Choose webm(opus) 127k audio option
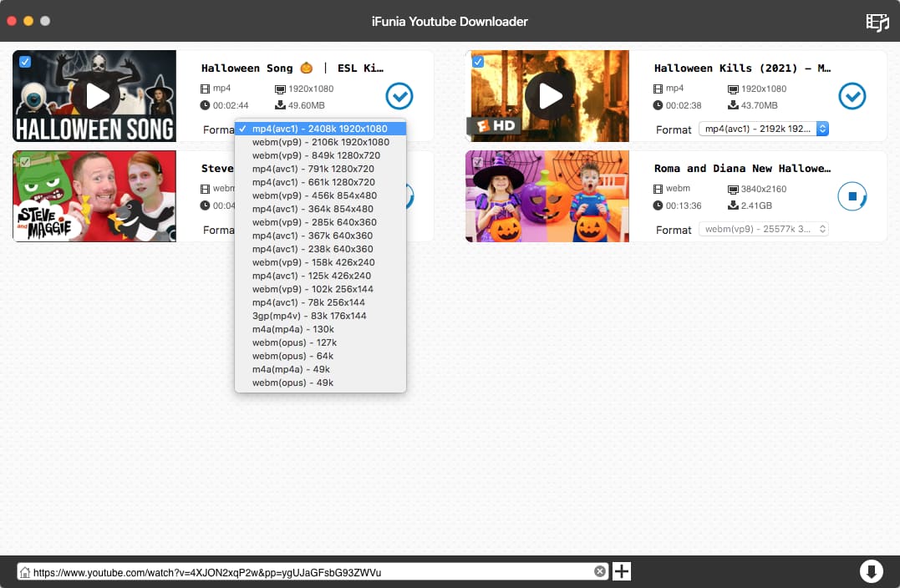 (294, 342)
